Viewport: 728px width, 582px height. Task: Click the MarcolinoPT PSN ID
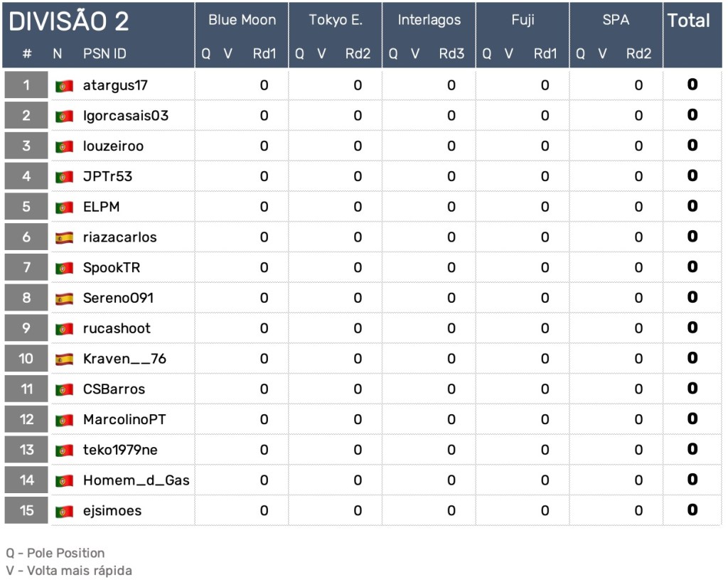[x=124, y=419]
